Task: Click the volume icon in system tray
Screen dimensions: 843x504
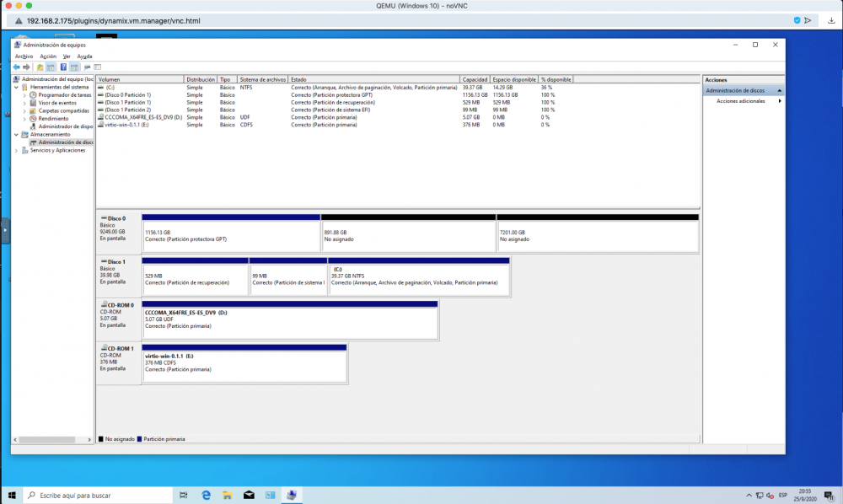Action: click(771, 496)
